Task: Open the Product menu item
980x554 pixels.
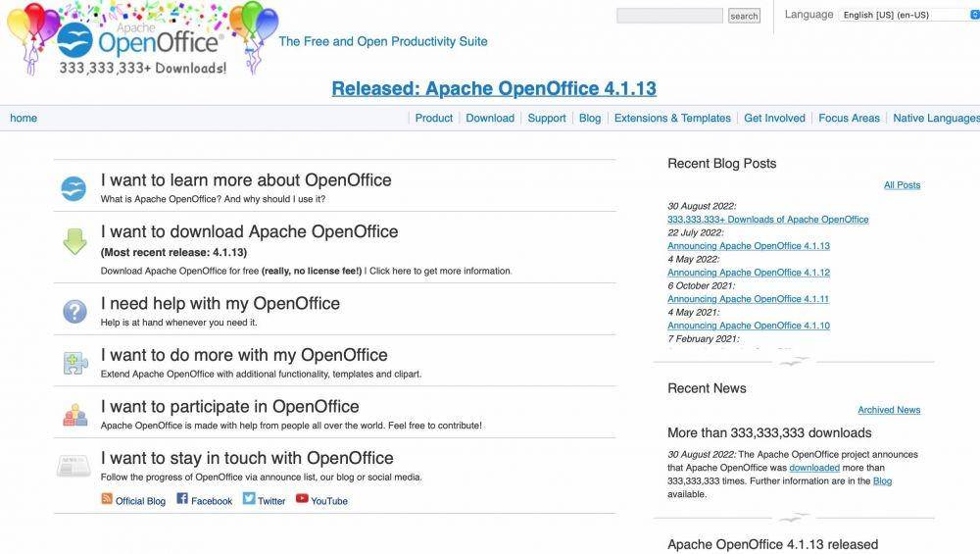Action: click(434, 119)
